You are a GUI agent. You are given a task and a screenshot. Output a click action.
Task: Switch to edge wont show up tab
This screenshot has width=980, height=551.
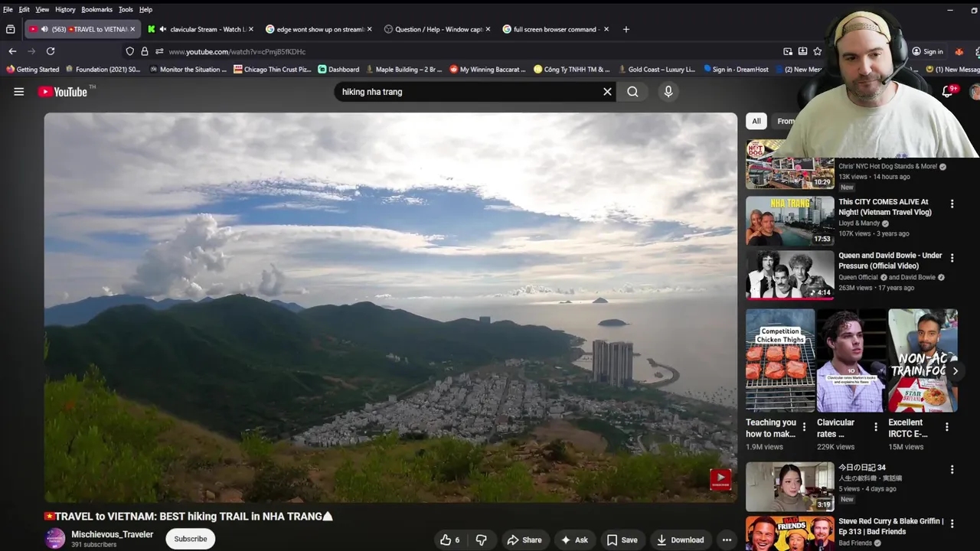[318, 29]
